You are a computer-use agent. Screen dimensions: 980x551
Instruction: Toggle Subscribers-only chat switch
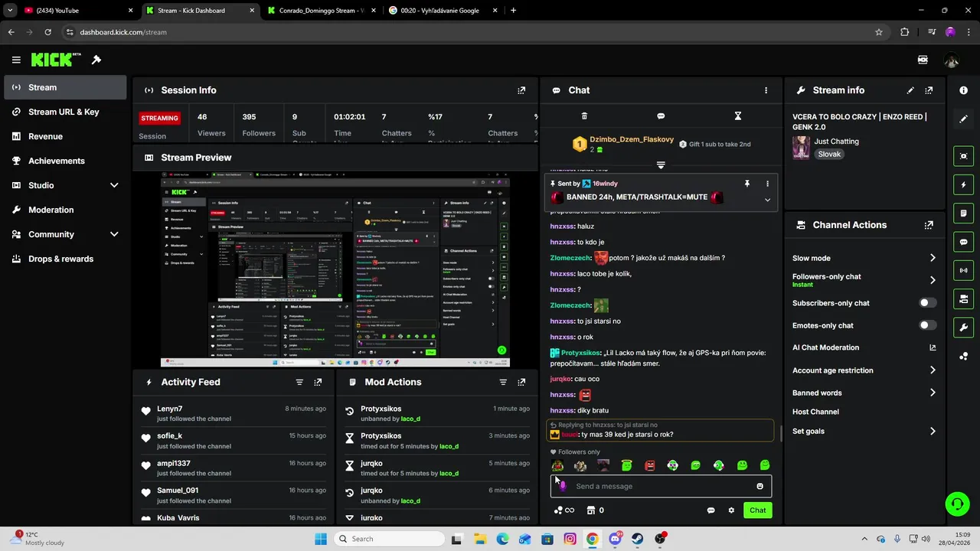(927, 303)
